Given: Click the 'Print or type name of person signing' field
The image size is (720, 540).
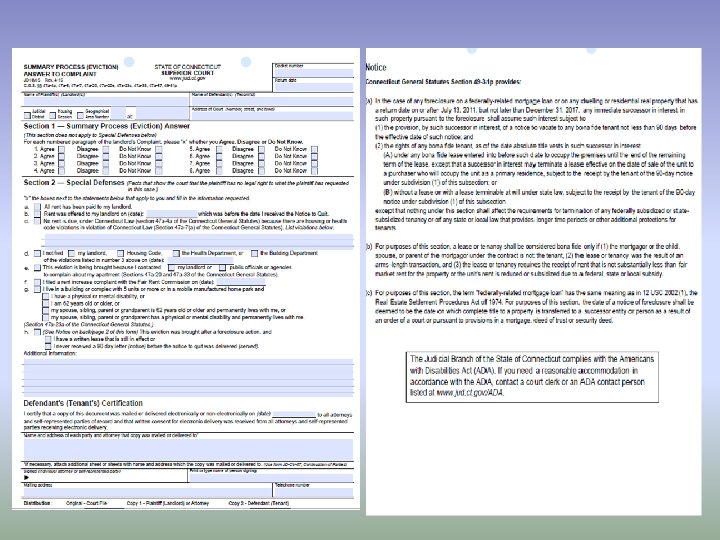Looking at the screenshot, I should coord(271,478).
